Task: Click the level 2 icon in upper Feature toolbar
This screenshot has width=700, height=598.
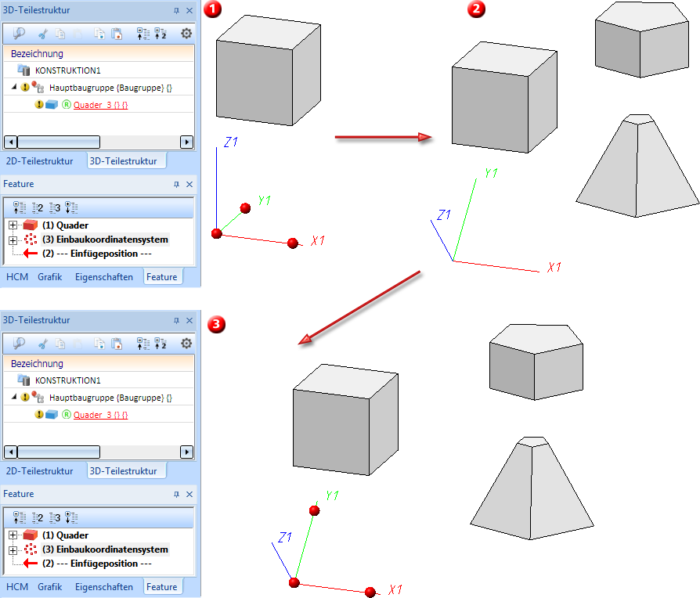Action: coord(38,207)
